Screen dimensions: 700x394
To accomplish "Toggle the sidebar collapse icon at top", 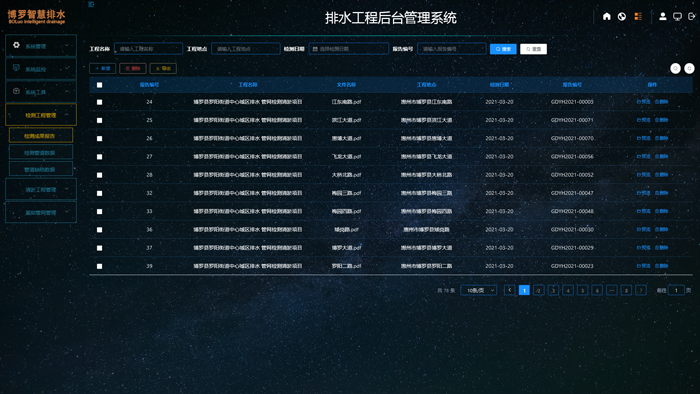I will point(91,4).
